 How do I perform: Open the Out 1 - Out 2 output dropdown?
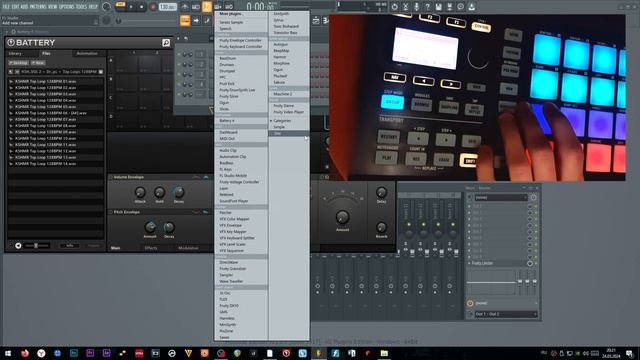pos(506,314)
